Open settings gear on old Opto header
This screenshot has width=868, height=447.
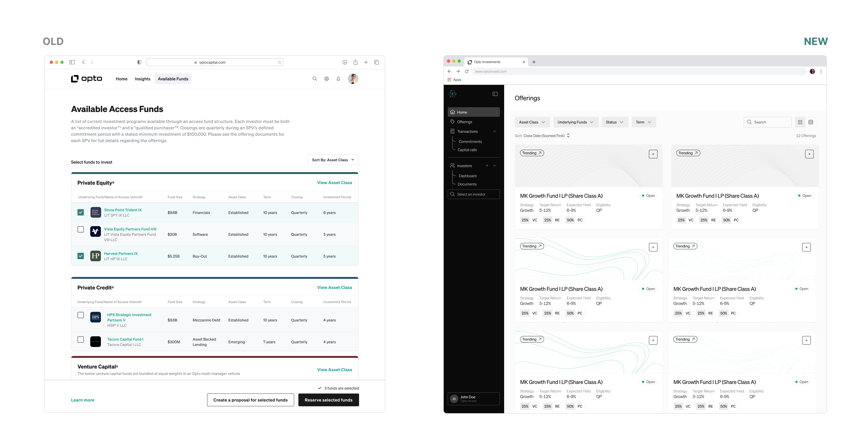pyautogui.click(x=326, y=78)
